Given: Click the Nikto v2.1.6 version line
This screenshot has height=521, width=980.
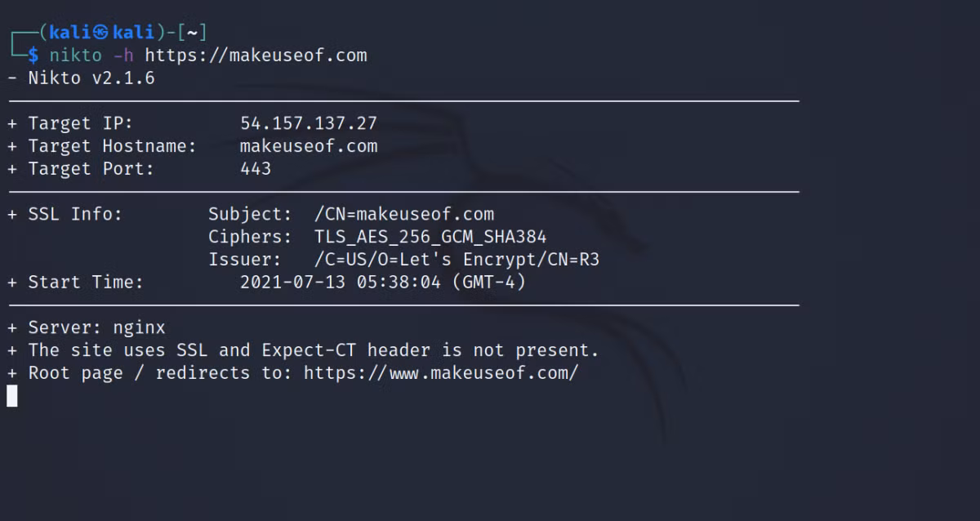Looking at the screenshot, I should 81,78.
